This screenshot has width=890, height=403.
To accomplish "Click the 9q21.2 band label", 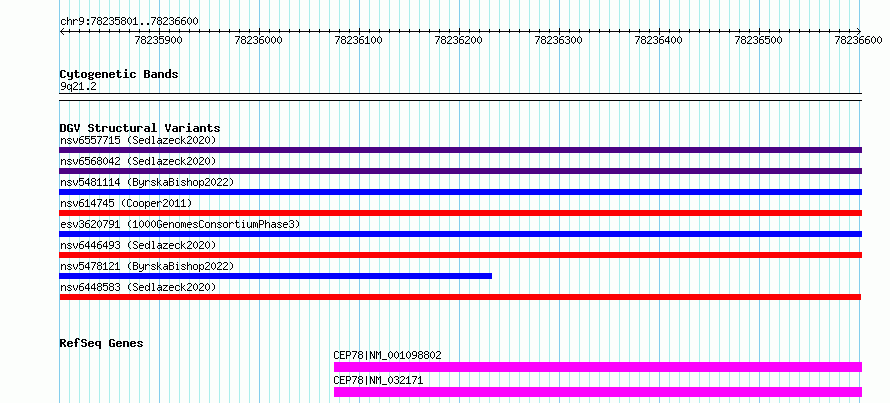I will point(78,87).
